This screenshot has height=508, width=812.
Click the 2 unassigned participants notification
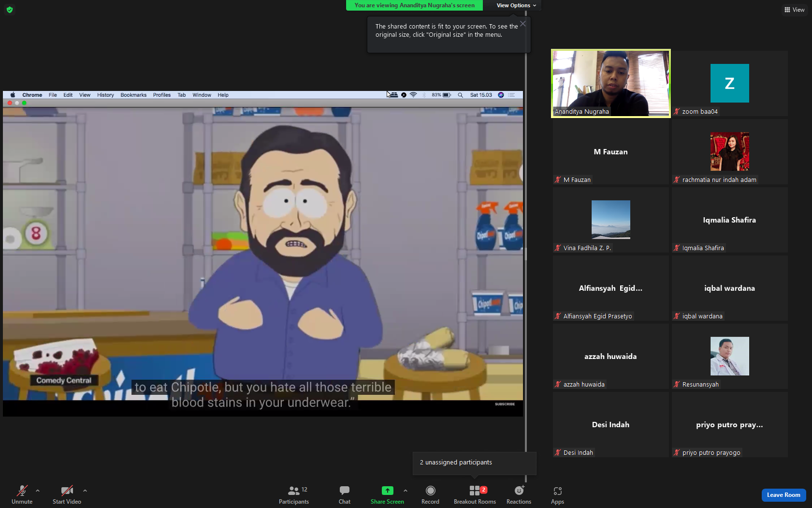[x=475, y=463]
